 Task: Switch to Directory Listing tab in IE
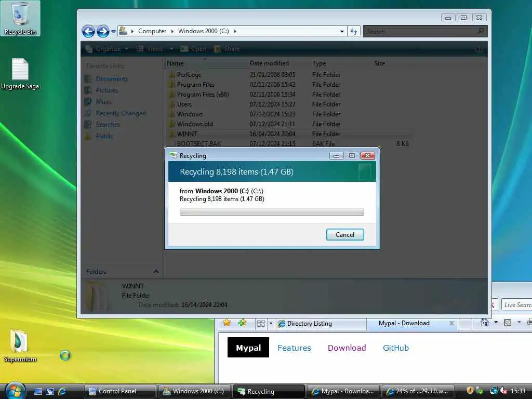(320, 323)
